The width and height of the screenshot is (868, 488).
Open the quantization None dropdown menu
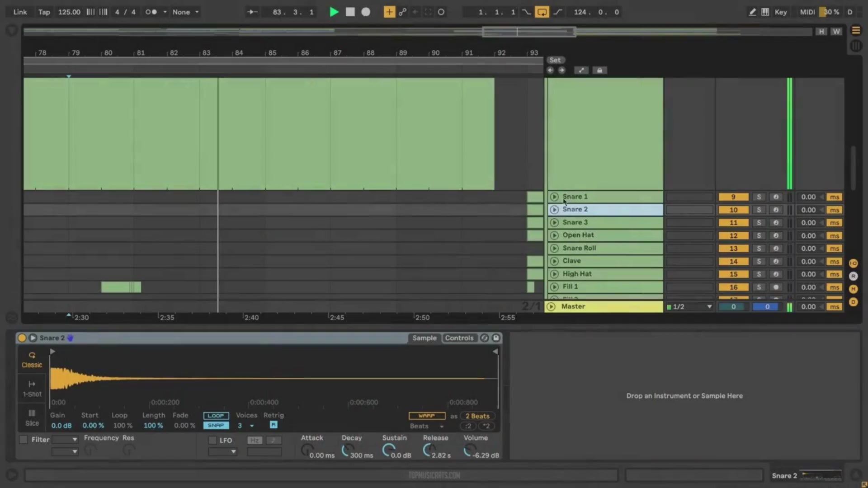point(185,12)
